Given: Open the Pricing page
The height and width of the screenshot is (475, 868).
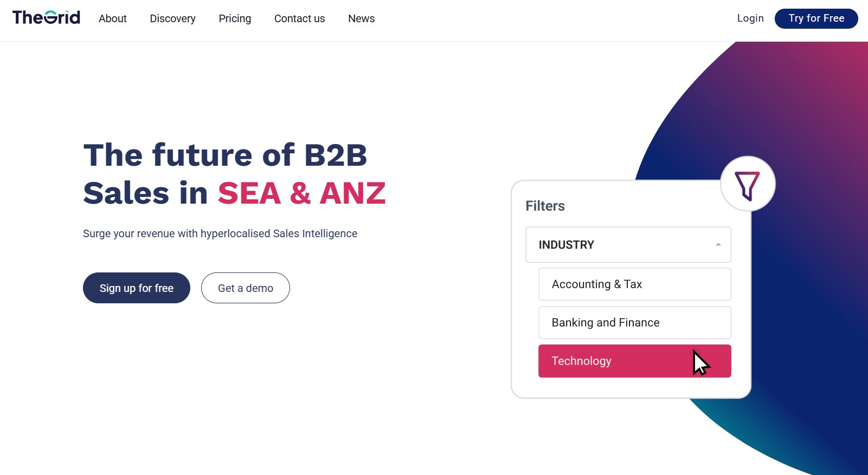Looking at the screenshot, I should point(235,18).
